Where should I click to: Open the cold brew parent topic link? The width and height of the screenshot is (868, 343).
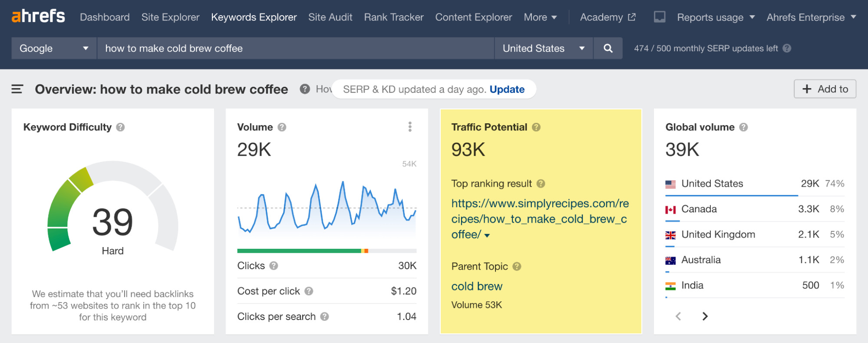(x=477, y=286)
